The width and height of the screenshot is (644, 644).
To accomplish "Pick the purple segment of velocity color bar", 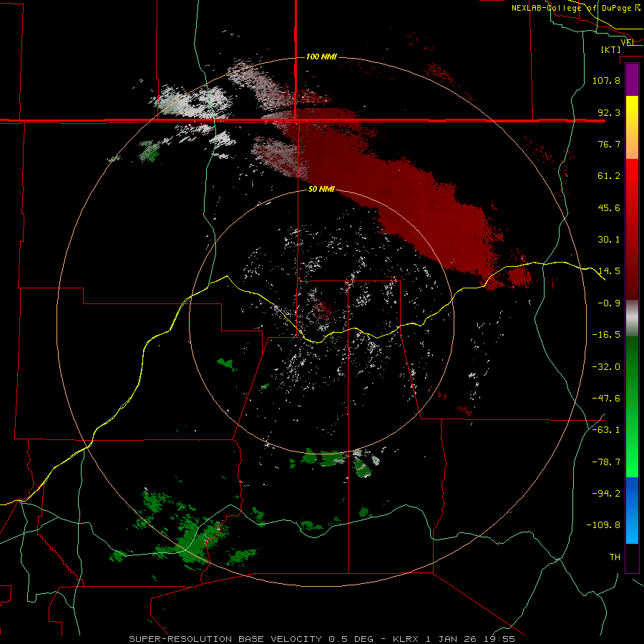I will click(632, 79).
